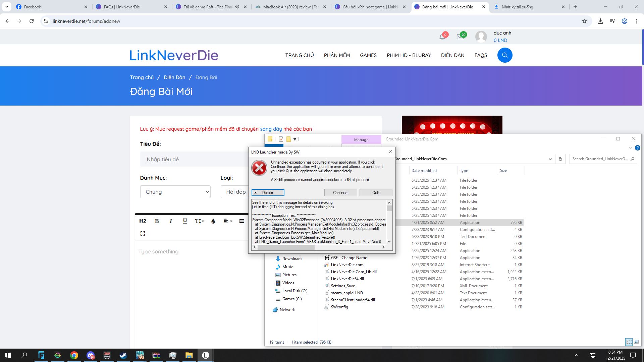The image size is (644, 362).
Task: Collapse the Details section in error dialog
Action: [x=268, y=193]
